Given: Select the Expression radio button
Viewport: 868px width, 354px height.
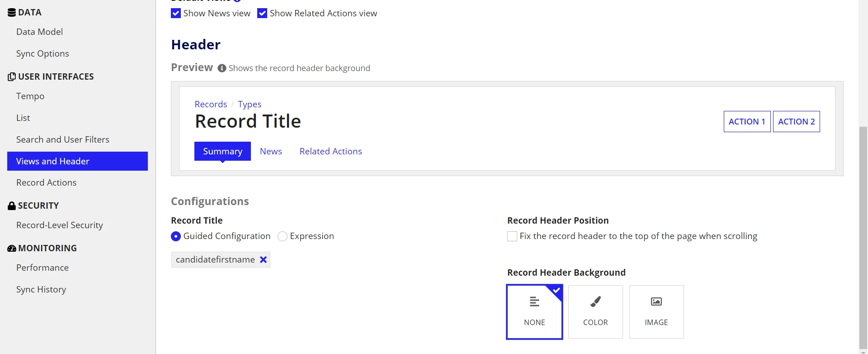Looking at the screenshot, I should pyautogui.click(x=283, y=236).
